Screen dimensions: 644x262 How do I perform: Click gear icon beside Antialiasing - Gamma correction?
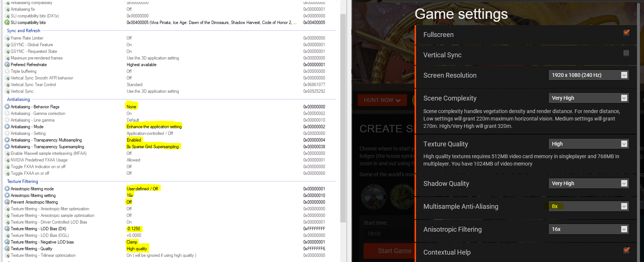point(7,113)
